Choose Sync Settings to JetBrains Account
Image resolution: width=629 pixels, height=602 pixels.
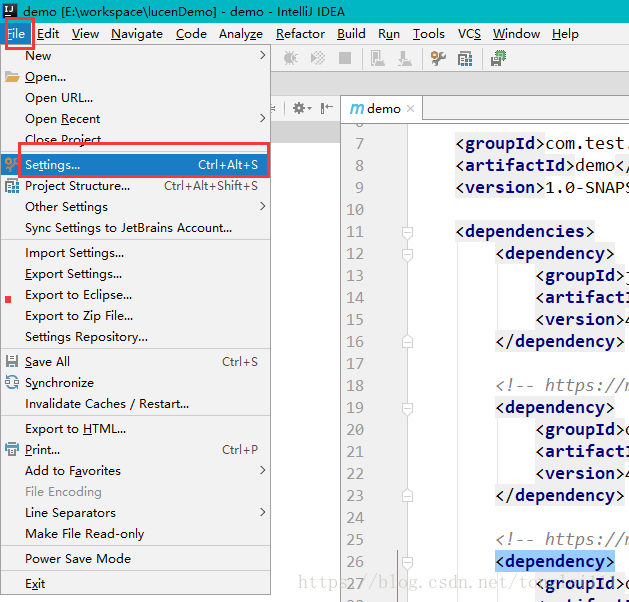tap(136, 228)
